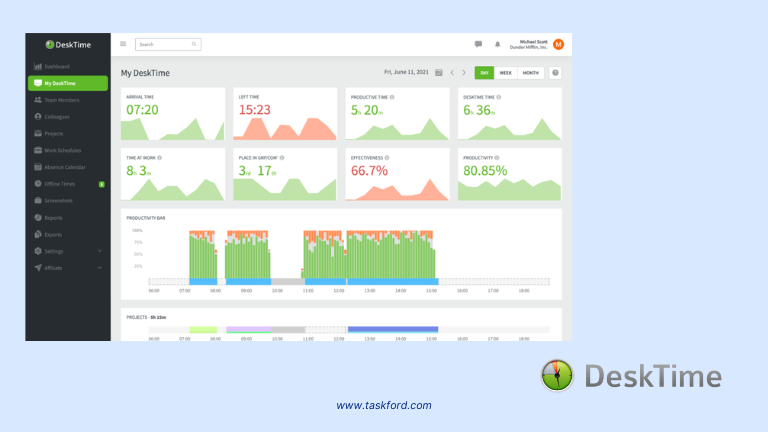Image resolution: width=768 pixels, height=432 pixels.
Task: Click the Screenshots sidebar icon
Action: [38, 200]
